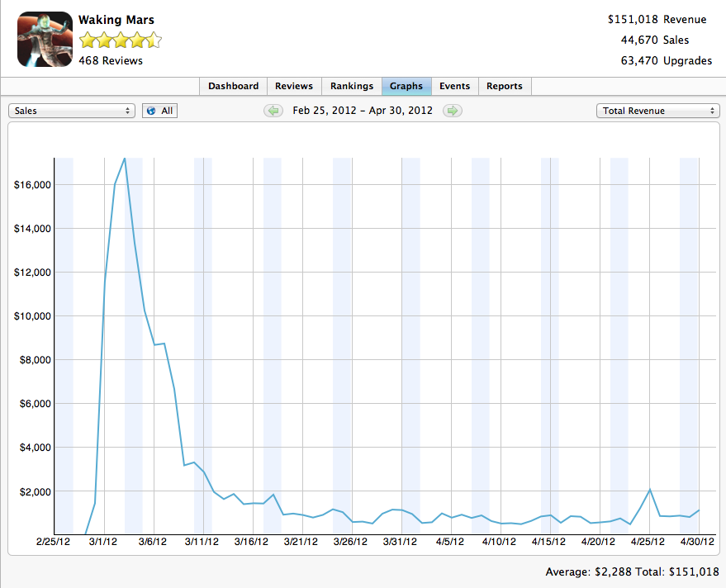Click the 4/30/12 date label
The height and width of the screenshot is (588, 726).
pyautogui.click(x=697, y=542)
